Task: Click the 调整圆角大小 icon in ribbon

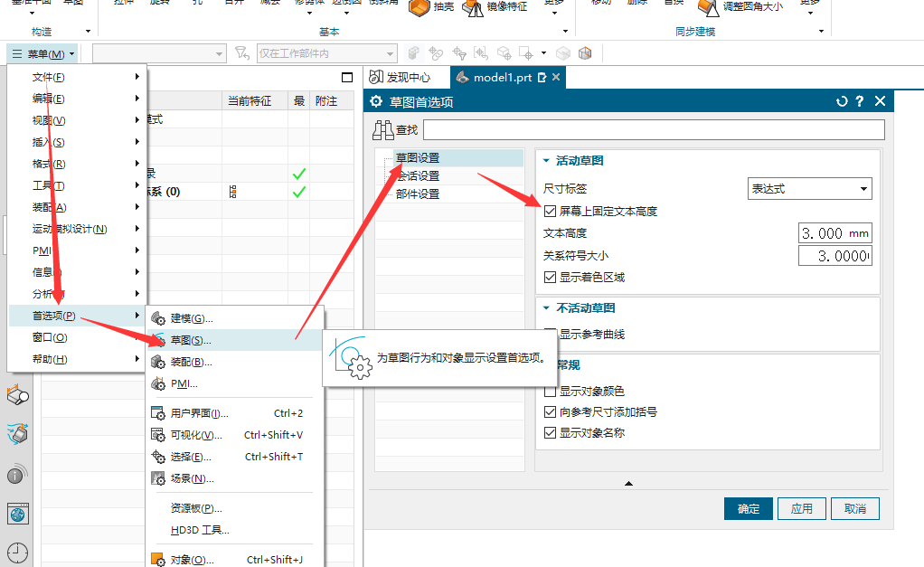Action: click(707, 7)
